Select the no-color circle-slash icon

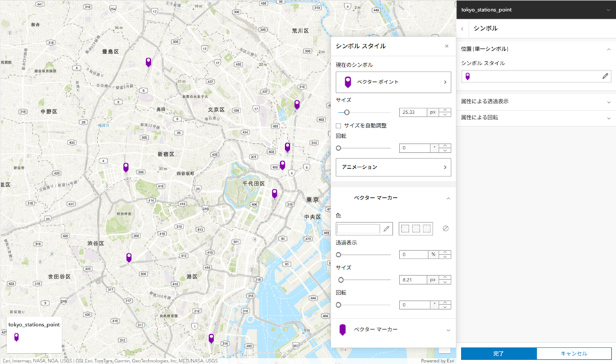tap(446, 229)
